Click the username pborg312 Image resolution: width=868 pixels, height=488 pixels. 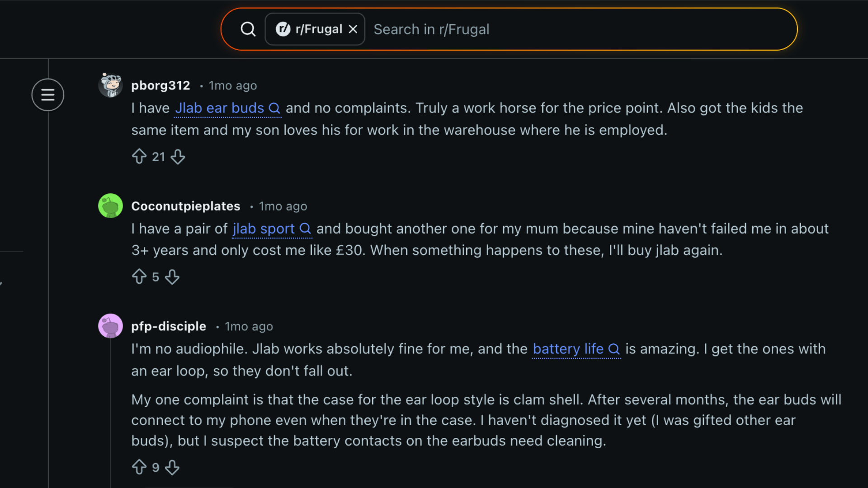[x=160, y=85]
